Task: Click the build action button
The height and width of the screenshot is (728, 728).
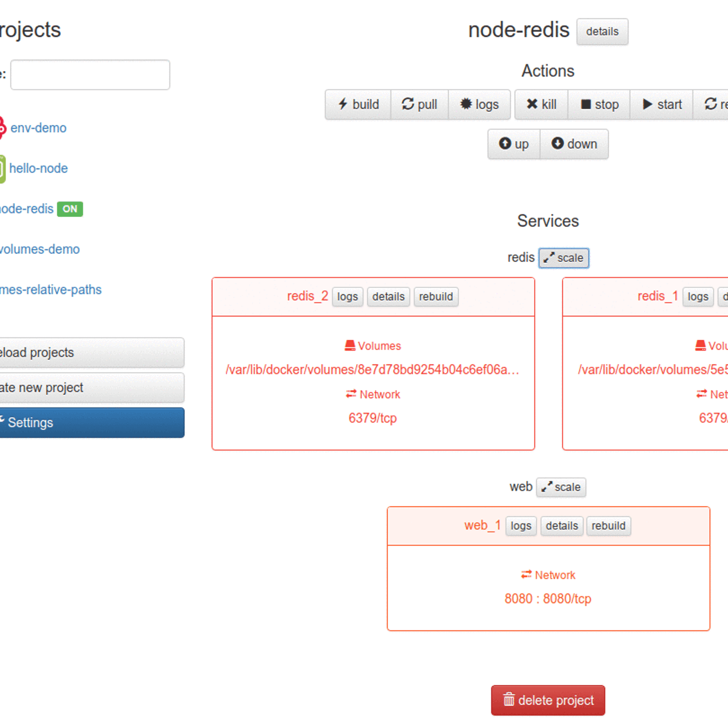Action: [x=358, y=105]
